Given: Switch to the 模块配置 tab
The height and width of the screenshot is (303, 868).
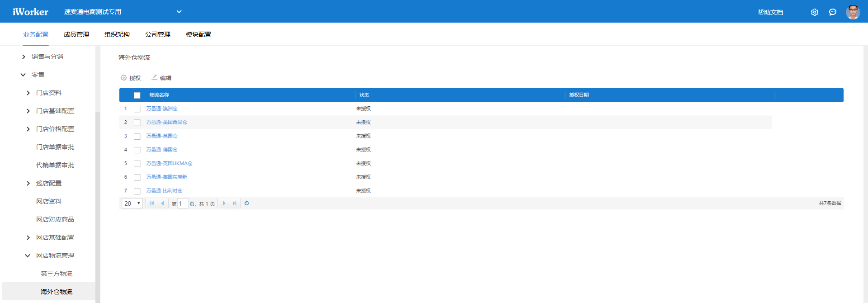Looking at the screenshot, I should pyautogui.click(x=198, y=34).
